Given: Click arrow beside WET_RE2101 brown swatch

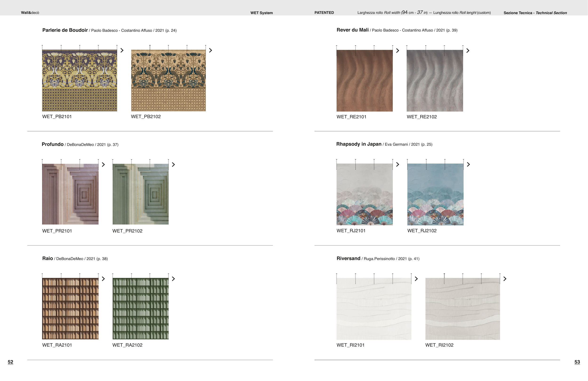Looking at the screenshot, I should point(397,51).
